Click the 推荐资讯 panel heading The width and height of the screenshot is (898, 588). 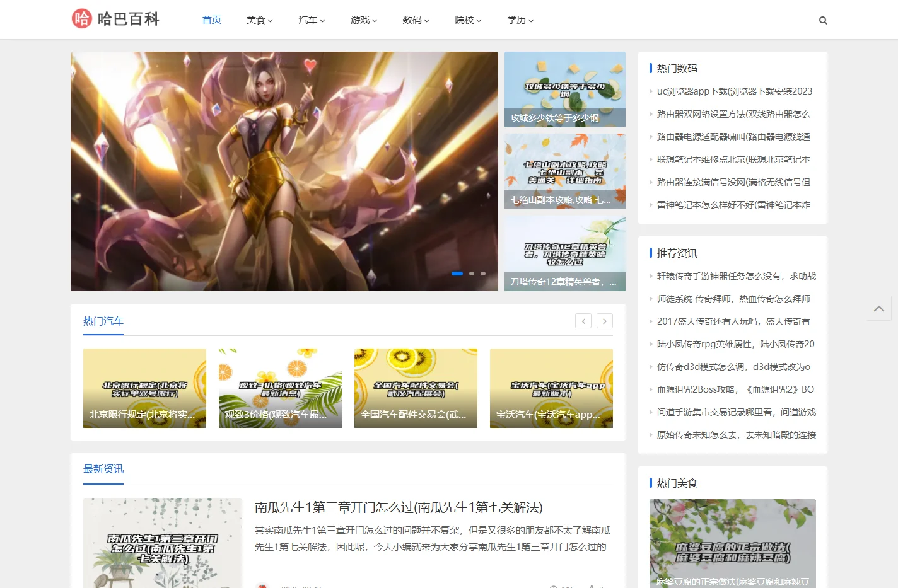click(x=677, y=253)
